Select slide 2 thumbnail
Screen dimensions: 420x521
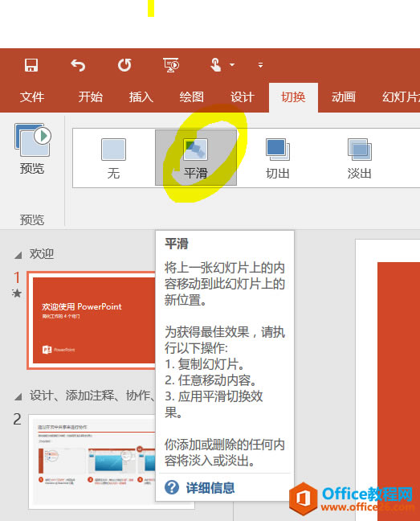(92, 462)
